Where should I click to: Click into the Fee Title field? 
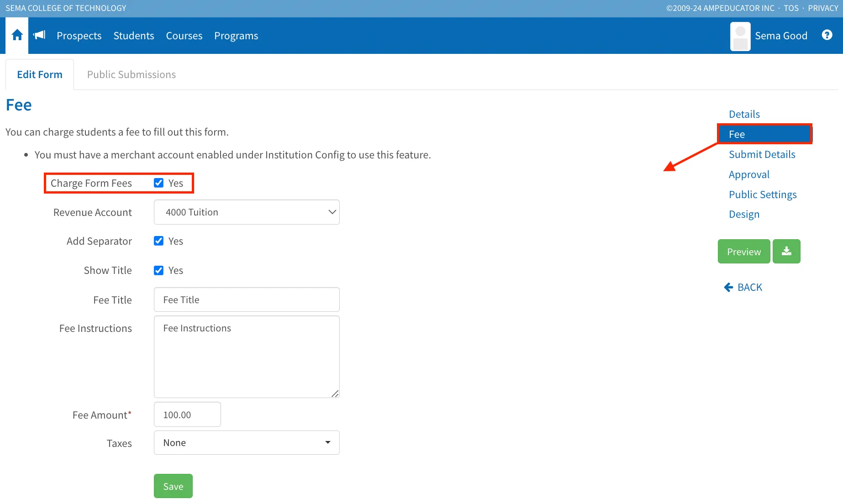coord(247,299)
